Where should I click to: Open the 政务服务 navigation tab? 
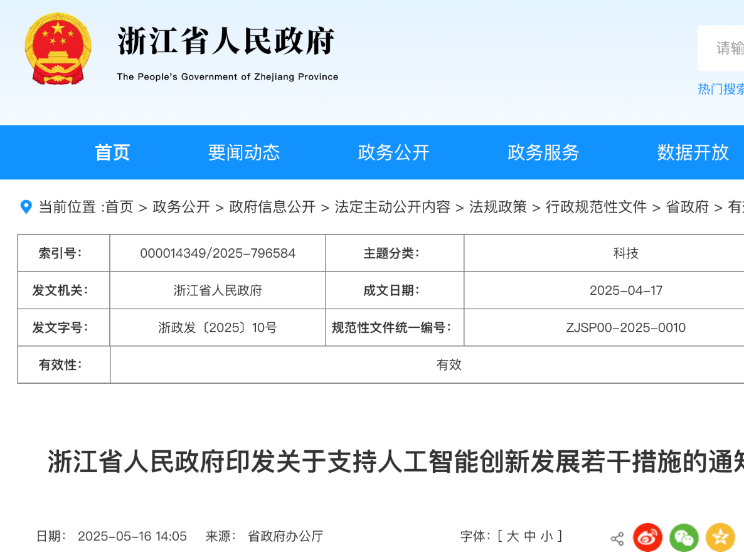[543, 152]
